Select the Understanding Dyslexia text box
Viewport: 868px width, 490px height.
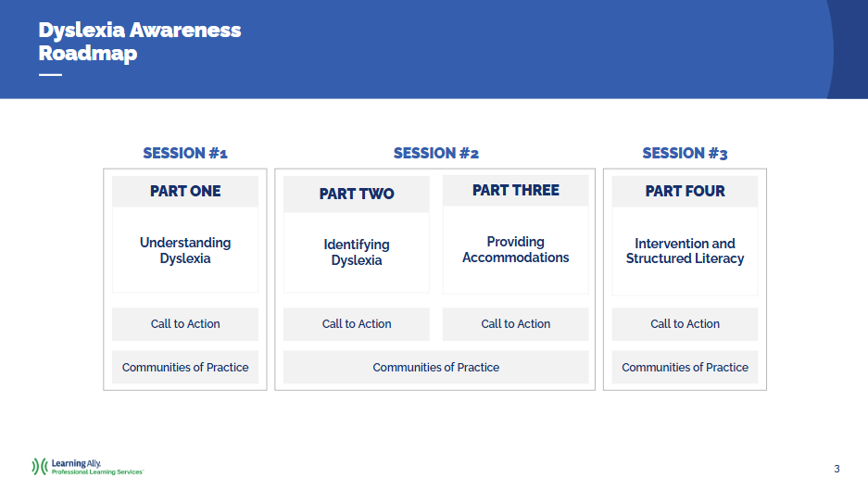[x=185, y=250]
